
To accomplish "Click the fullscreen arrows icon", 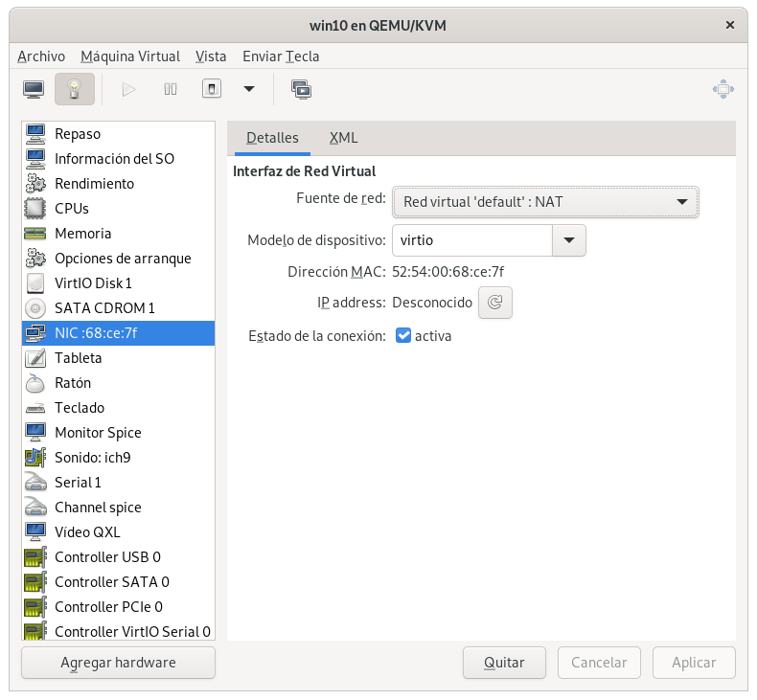I will coord(723,89).
